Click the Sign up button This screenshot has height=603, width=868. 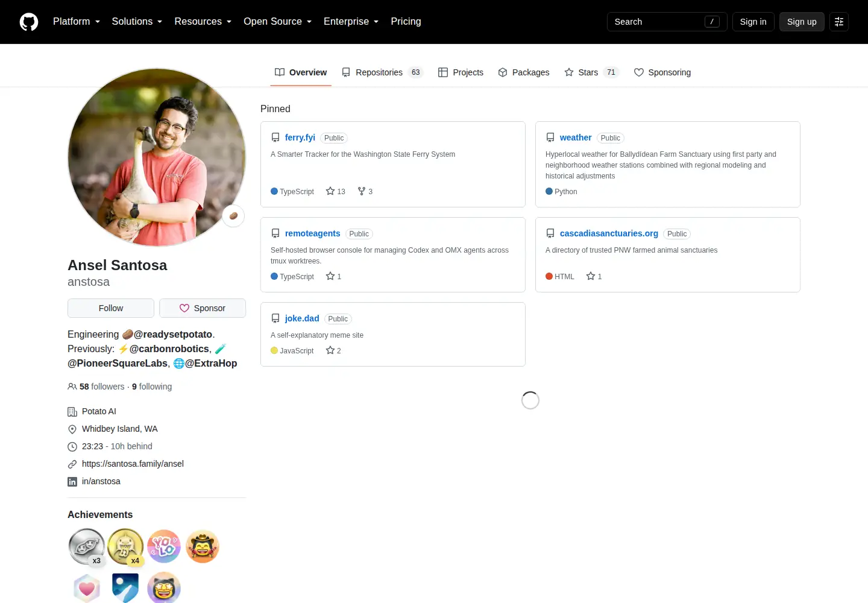(802, 22)
